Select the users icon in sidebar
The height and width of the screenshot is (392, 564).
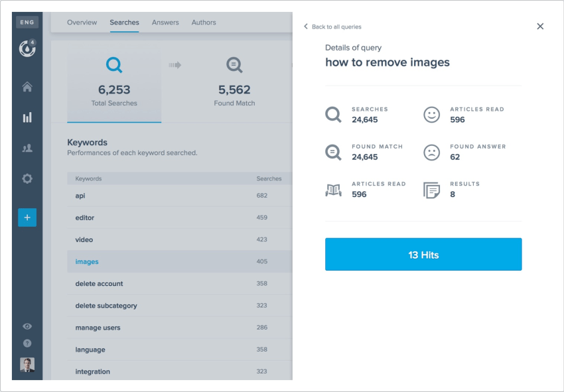[27, 148]
